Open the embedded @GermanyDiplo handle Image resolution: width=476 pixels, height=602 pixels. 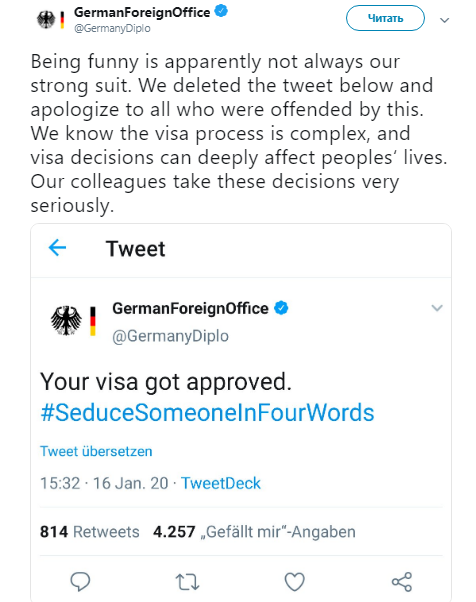[170, 336]
